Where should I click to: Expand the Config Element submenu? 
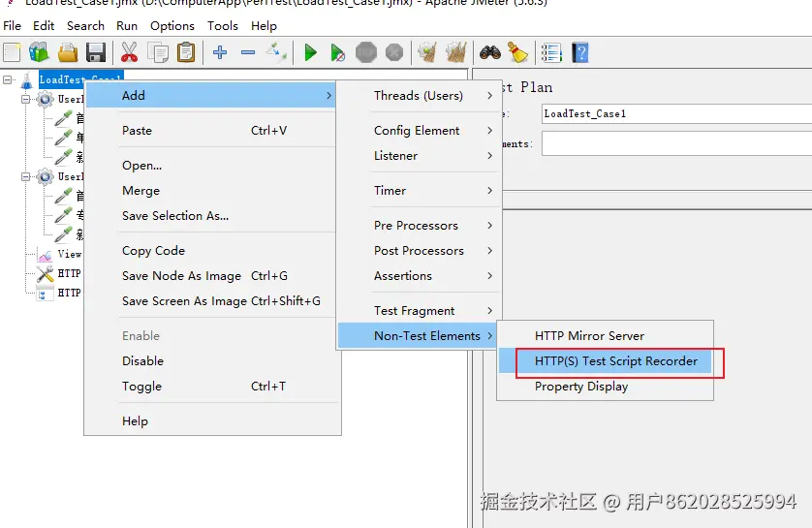click(x=420, y=131)
